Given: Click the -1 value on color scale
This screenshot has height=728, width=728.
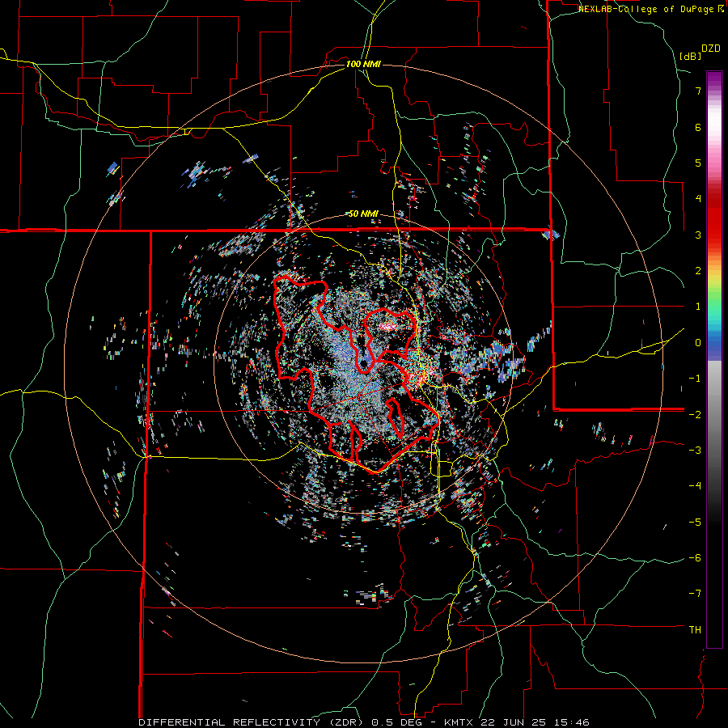Looking at the screenshot, I should point(695,379).
